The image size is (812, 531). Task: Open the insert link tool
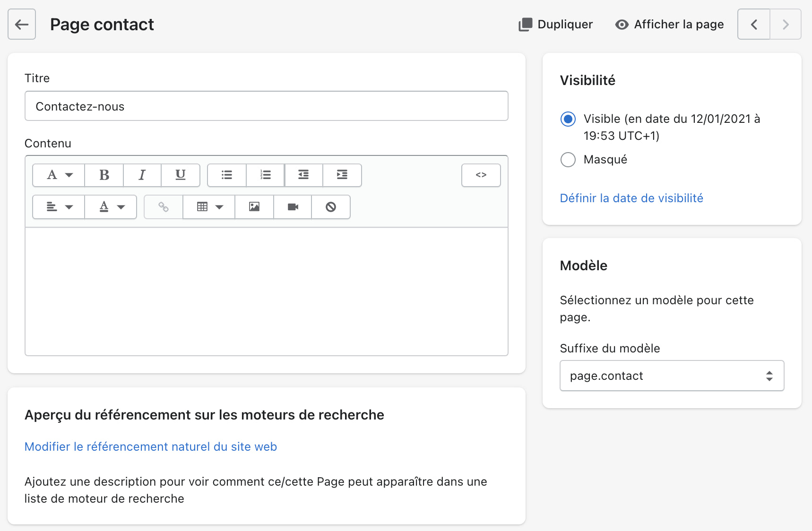[x=163, y=207]
